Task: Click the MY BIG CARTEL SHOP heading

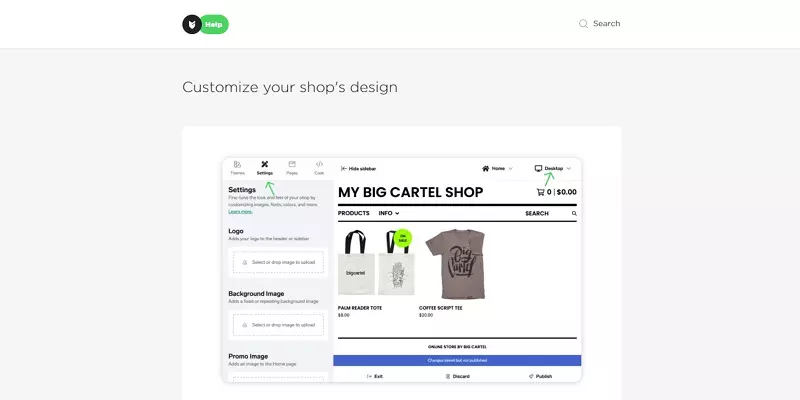Action: 411,192
